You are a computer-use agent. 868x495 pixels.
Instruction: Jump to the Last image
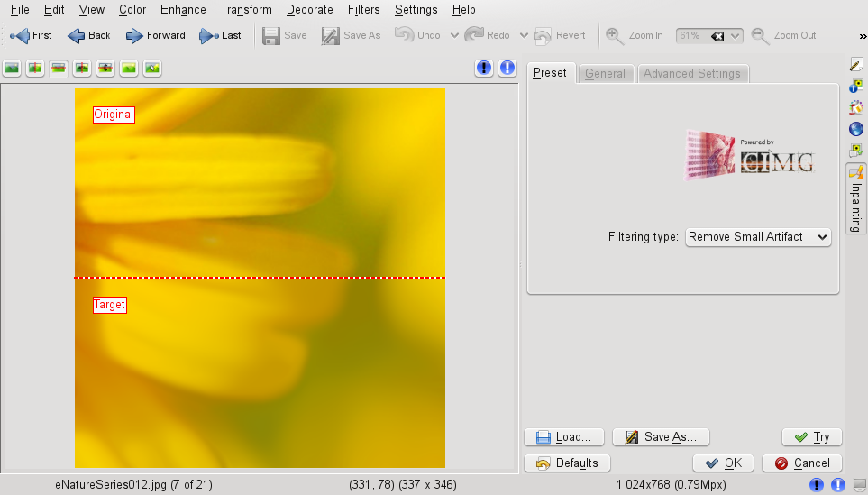pos(220,35)
